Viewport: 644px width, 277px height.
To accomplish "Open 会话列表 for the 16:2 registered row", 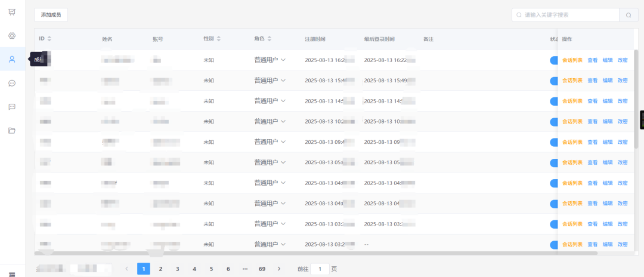I will pyautogui.click(x=572, y=60).
